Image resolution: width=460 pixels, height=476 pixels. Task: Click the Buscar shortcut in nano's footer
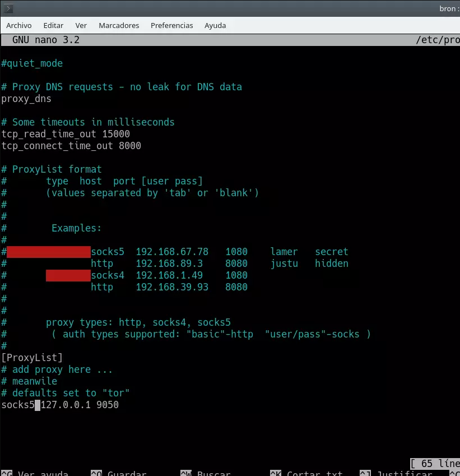click(x=216, y=473)
